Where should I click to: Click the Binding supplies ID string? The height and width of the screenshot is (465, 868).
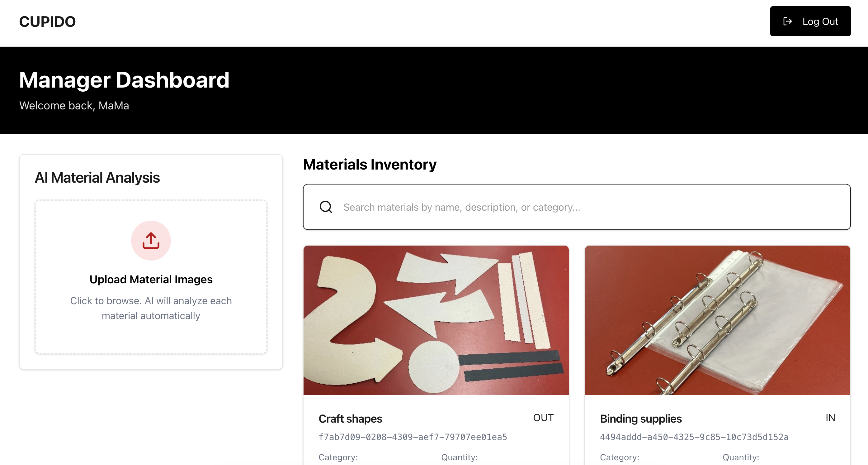point(694,437)
